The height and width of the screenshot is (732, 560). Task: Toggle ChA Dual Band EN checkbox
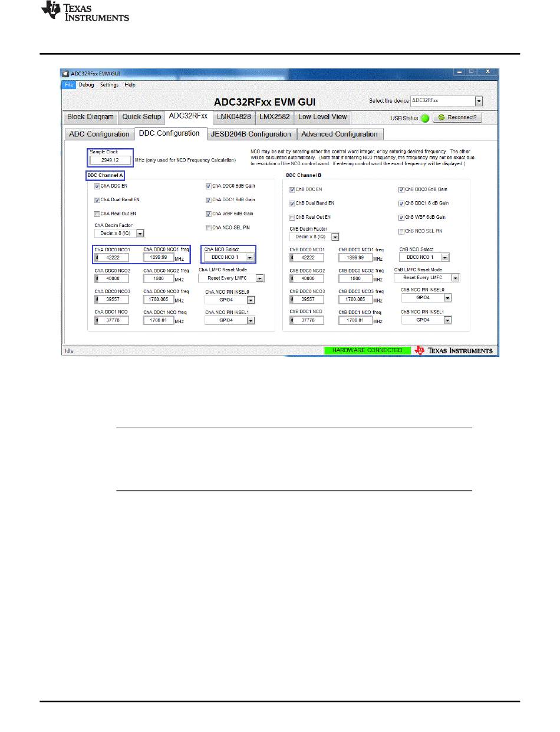pos(98,200)
